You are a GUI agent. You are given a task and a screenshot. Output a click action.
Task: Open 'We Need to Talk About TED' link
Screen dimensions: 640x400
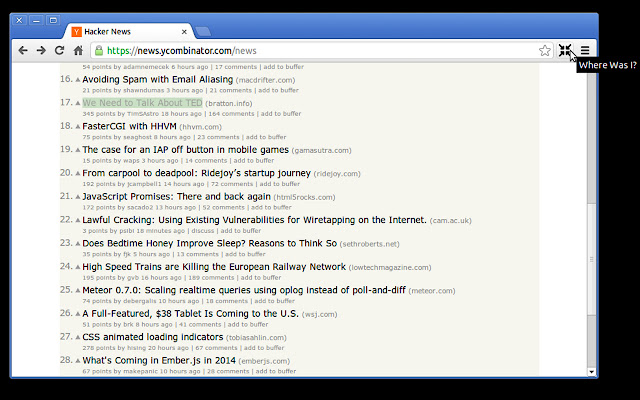[142, 103]
